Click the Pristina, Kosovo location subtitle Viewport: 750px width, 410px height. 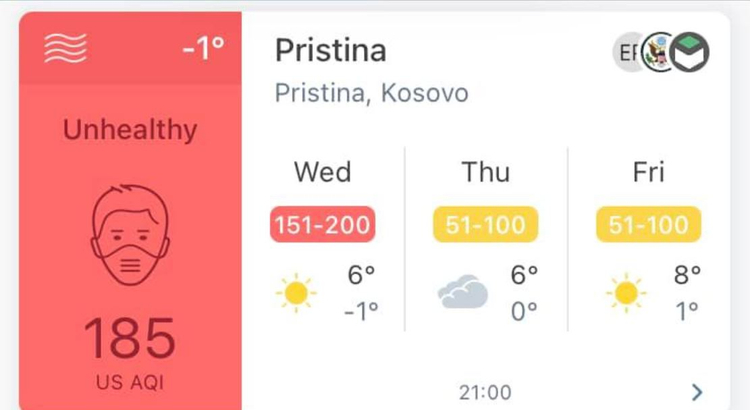(x=372, y=93)
